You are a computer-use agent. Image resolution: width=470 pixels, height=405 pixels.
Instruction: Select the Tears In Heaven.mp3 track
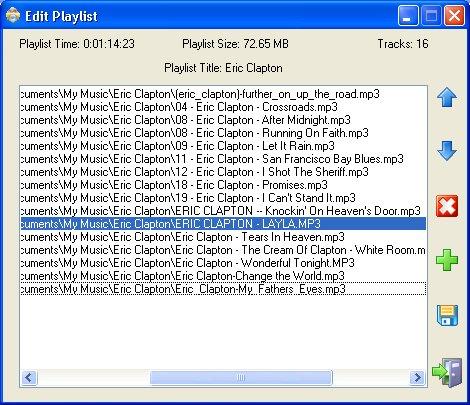click(223, 237)
